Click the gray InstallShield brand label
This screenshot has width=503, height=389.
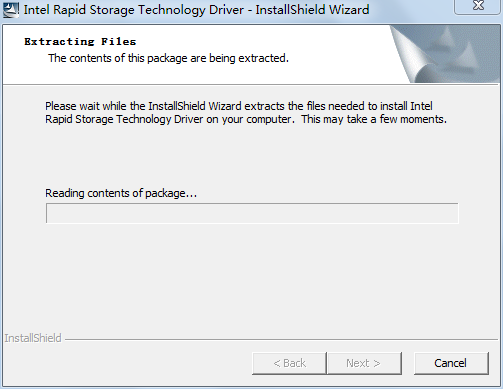click(x=33, y=338)
